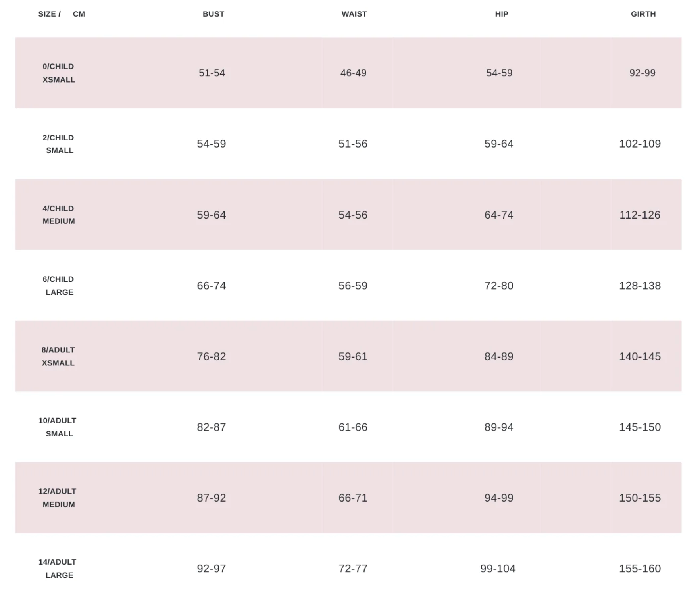Click the BUST column header
Screen dimensions: 700x596
[213, 14]
